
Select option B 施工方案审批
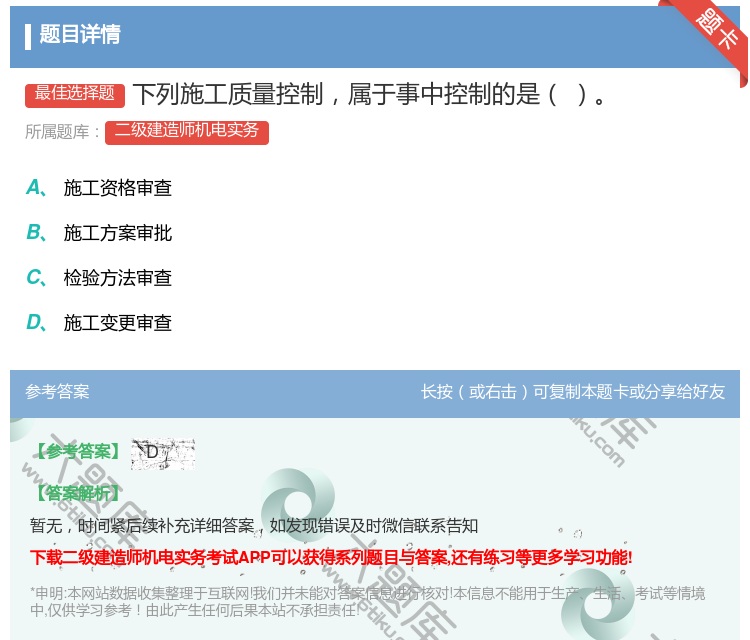(99, 233)
